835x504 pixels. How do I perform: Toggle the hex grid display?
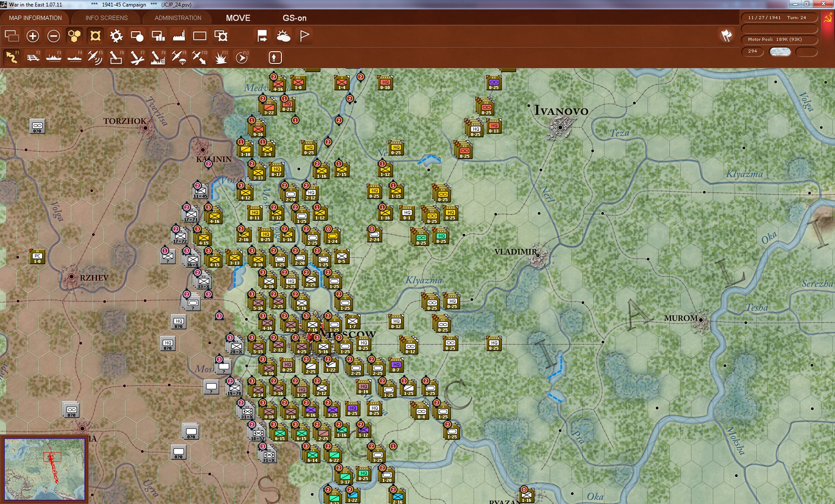(74, 36)
